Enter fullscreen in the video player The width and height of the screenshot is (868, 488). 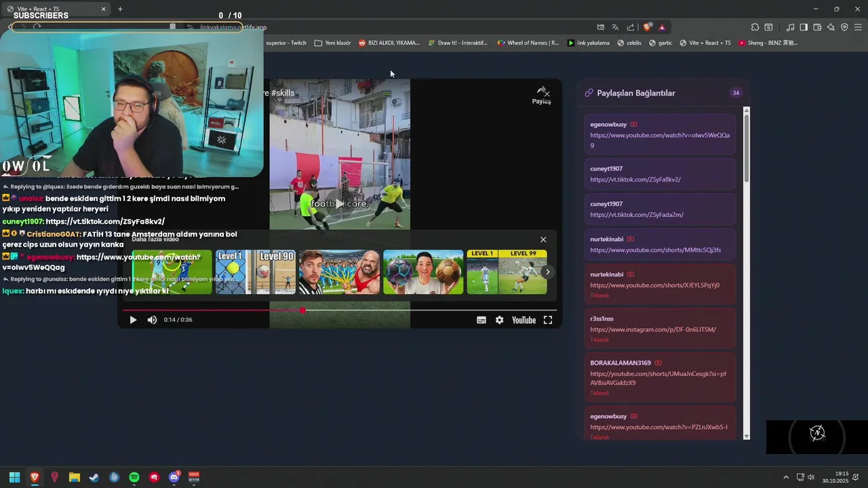tap(548, 320)
